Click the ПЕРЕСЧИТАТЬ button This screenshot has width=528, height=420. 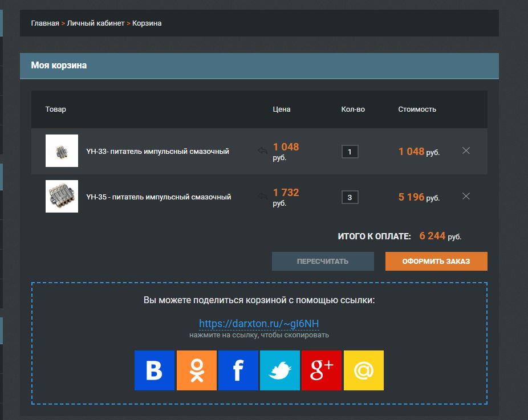323,261
